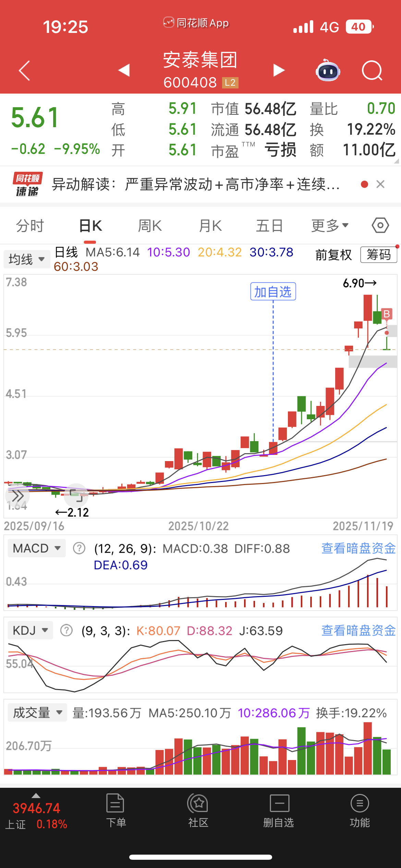The height and width of the screenshot is (868, 401).
Task: Switch to 分时 intraday tab
Action: click(30, 226)
